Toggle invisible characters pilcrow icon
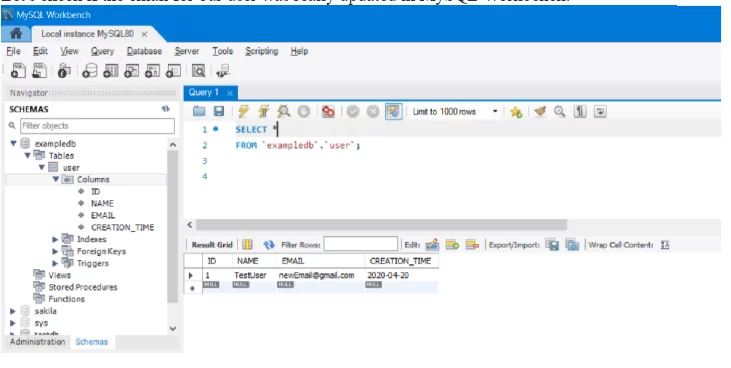731x368 pixels. pos(579,111)
